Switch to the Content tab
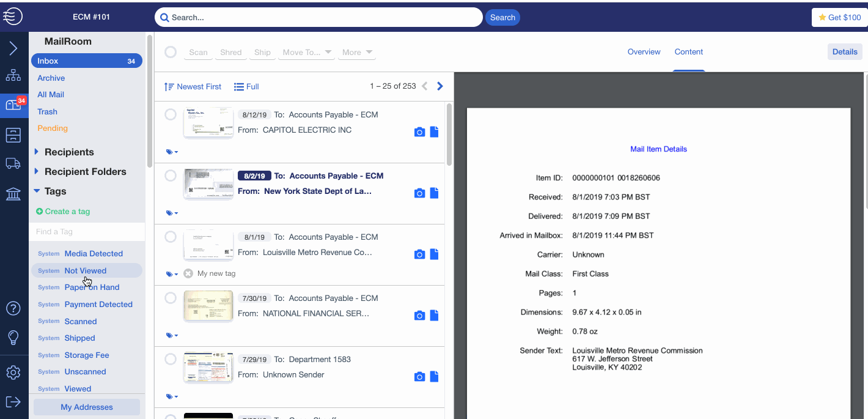 (x=689, y=52)
